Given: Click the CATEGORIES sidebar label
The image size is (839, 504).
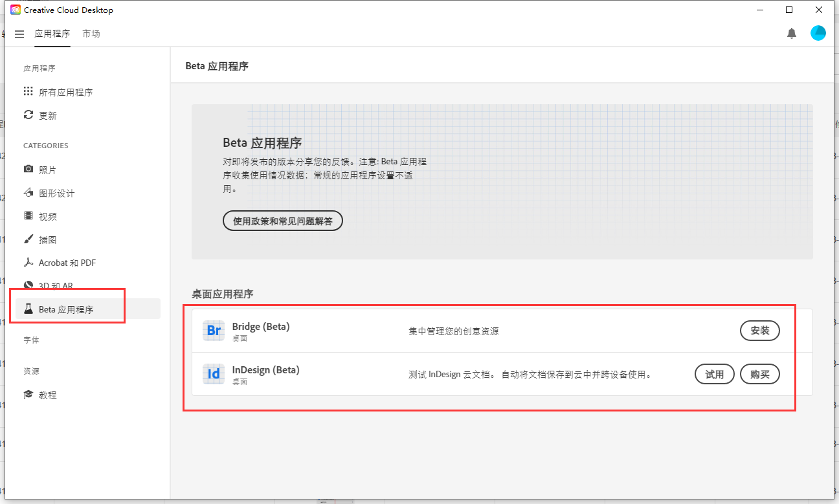Looking at the screenshot, I should pos(46,146).
